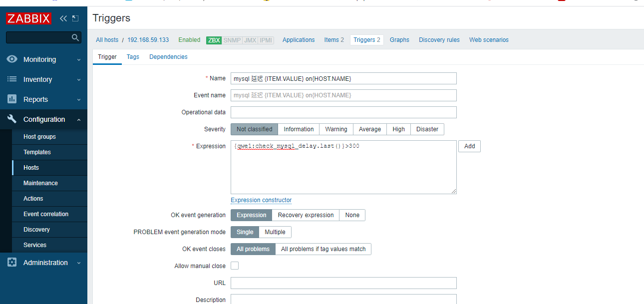Click the sidebar kiosk-mode icon
The height and width of the screenshot is (304, 644).
(x=75, y=18)
